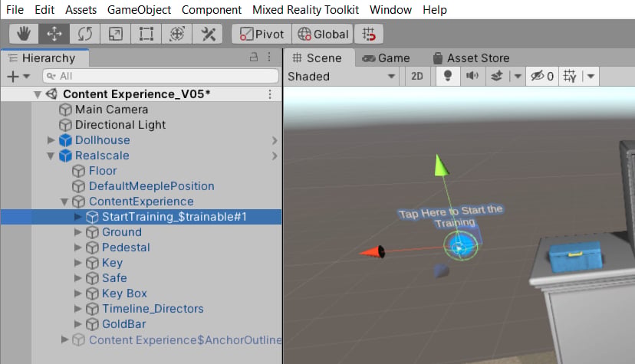Open Content Experience_V05 scene options

point(270,94)
